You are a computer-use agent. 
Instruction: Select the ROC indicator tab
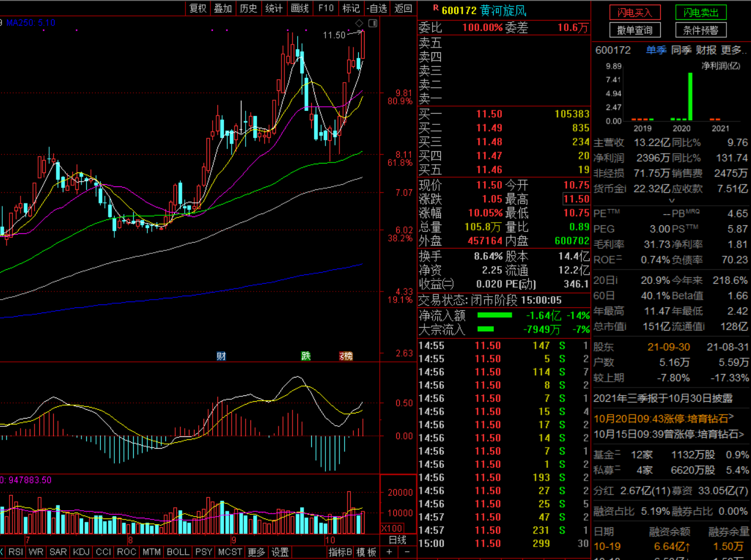tap(127, 552)
